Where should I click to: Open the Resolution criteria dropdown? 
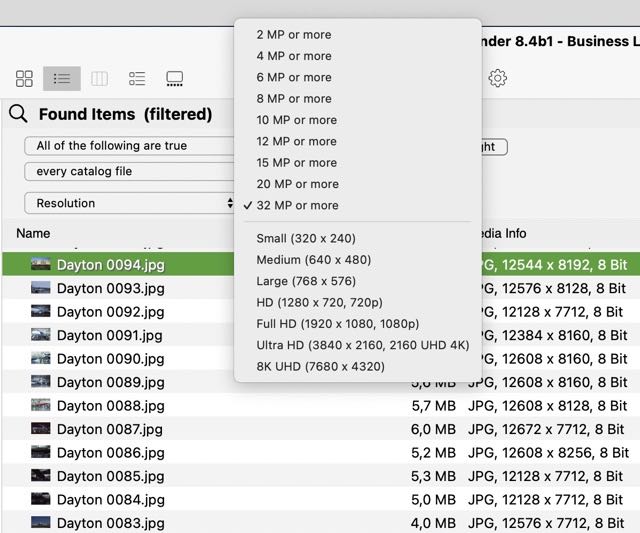coord(130,203)
